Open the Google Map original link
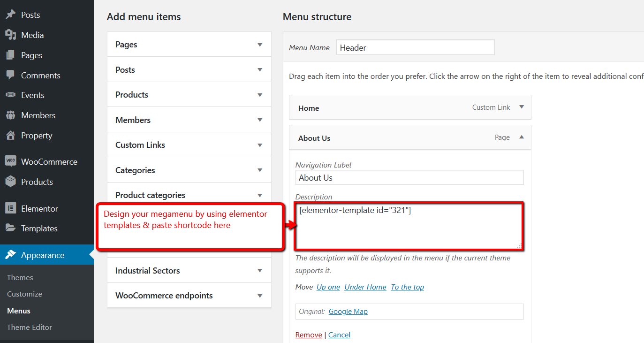Image resolution: width=644 pixels, height=343 pixels. click(348, 312)
